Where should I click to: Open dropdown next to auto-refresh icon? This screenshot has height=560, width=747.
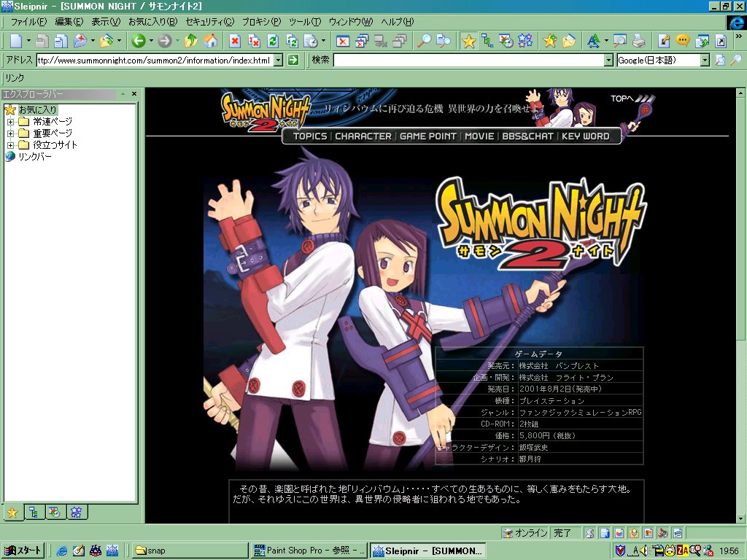pyautogui.click(x=323, y=41)
